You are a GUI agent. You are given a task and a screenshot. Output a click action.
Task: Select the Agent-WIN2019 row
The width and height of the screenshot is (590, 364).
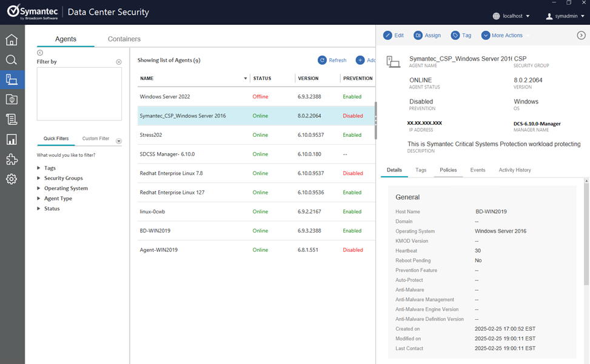(x=256, y=250)
